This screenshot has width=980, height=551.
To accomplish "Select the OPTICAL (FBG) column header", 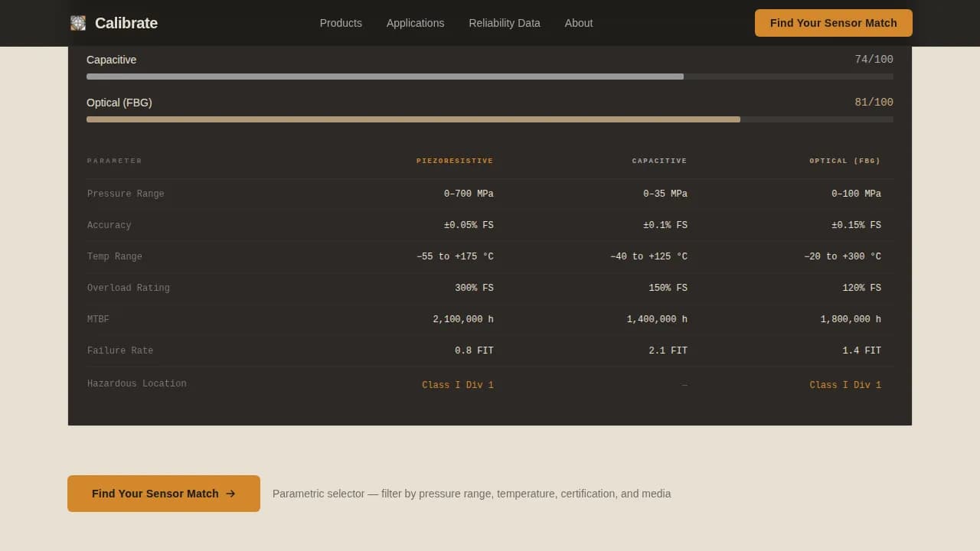I will click(x=845, y=161).
